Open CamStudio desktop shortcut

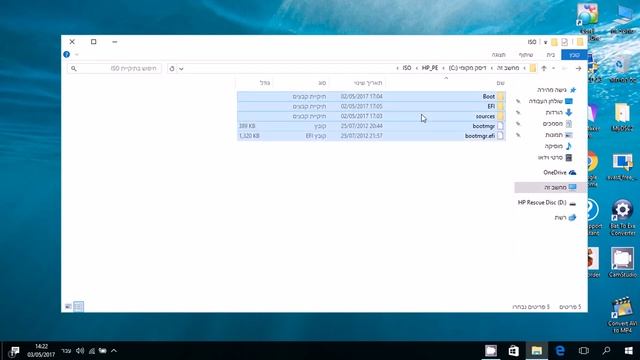(622, 262)
